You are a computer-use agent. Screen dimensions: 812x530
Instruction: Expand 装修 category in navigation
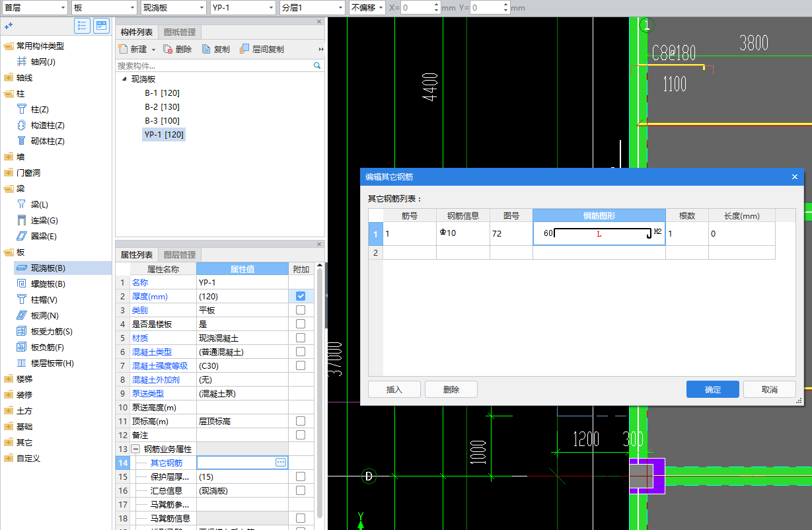pos(9,395)
